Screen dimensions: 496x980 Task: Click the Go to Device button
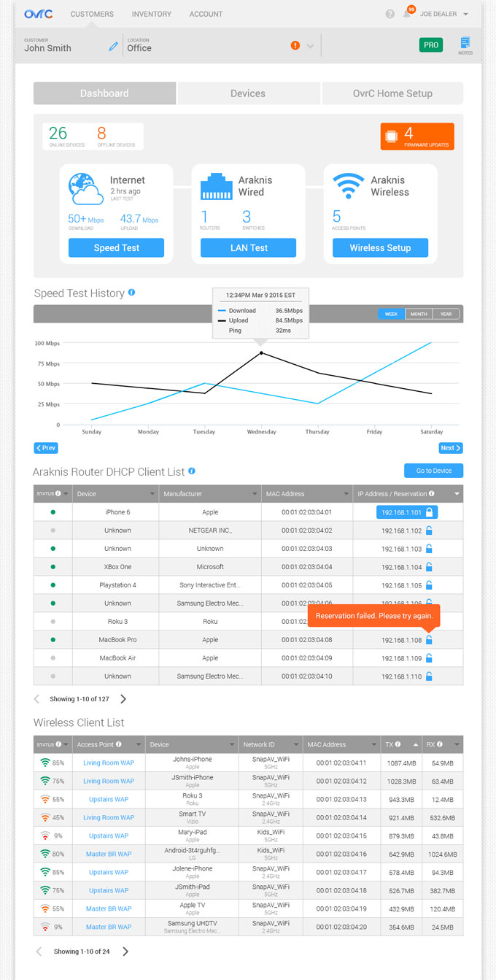pos(434,471)
